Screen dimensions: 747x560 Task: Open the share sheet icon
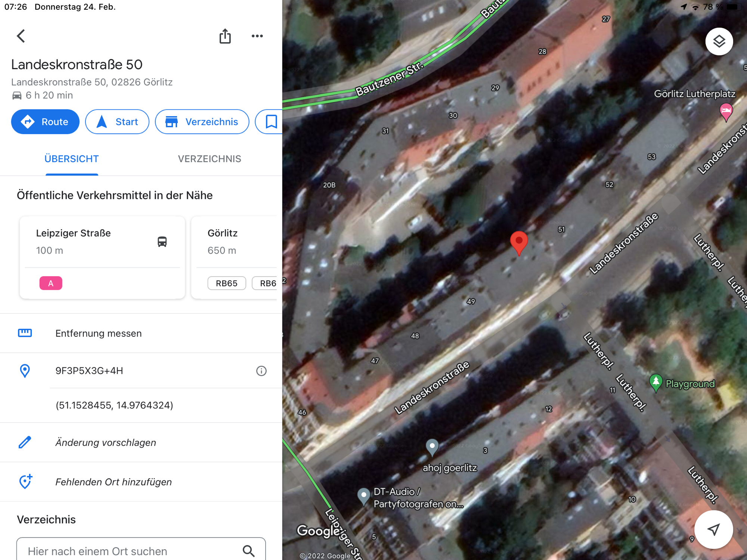point(225,36)
